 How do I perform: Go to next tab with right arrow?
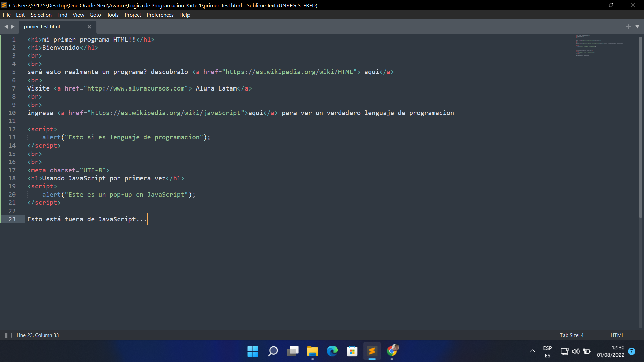(13, 27)
